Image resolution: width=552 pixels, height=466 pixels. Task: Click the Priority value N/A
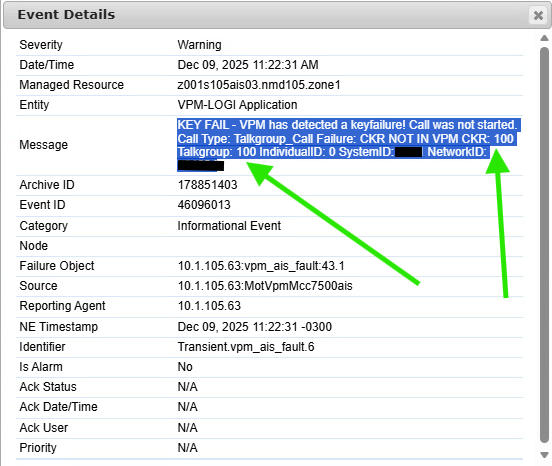pos(187,448)
